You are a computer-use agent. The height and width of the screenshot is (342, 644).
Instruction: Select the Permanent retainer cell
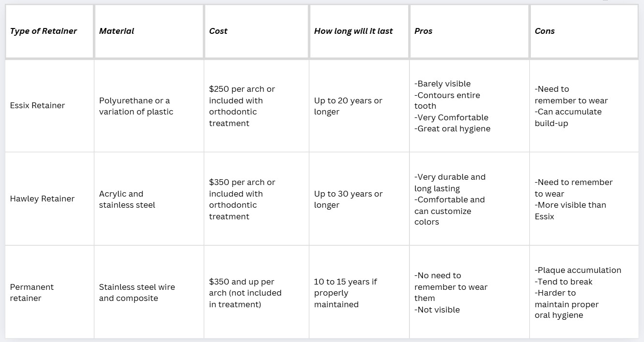[x=49, y=292]
